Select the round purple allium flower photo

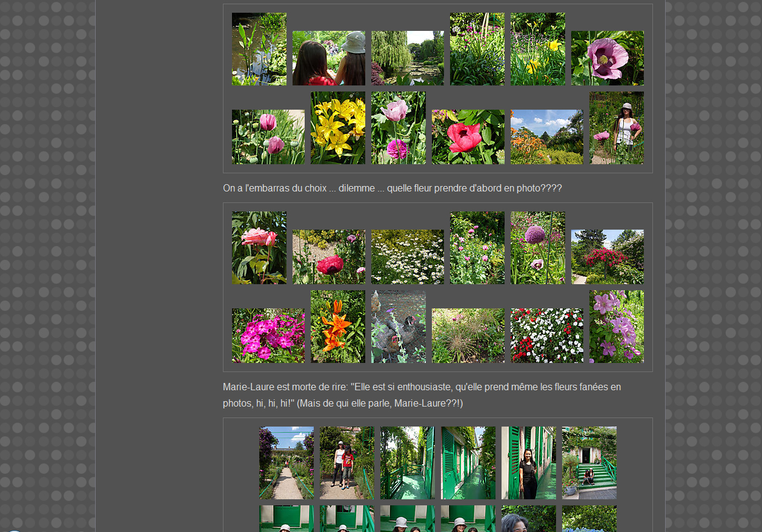click(537, 248)
